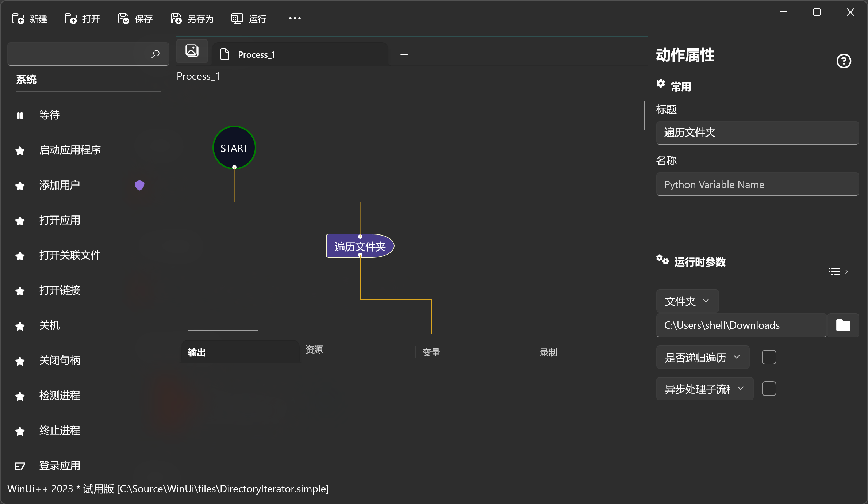This screenshot has height=504, width=868.
Task: Expand the 是否递归遍历 dropdown
Action: pyautogui.click(x=736, y=357)
